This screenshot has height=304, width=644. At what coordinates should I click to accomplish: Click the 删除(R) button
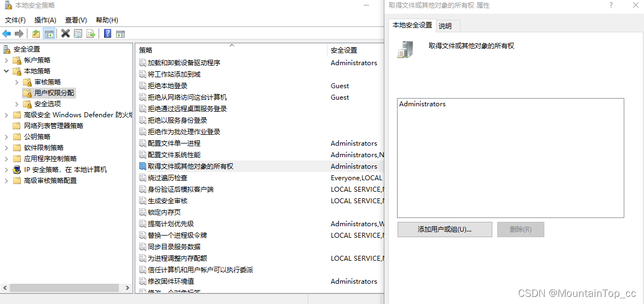[521, 230]
